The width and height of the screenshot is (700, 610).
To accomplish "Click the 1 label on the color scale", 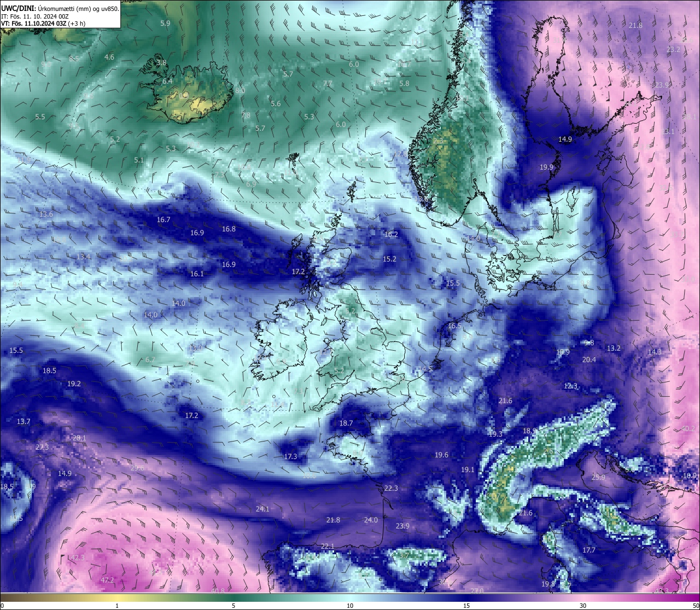I will click(x=117, y=606).
